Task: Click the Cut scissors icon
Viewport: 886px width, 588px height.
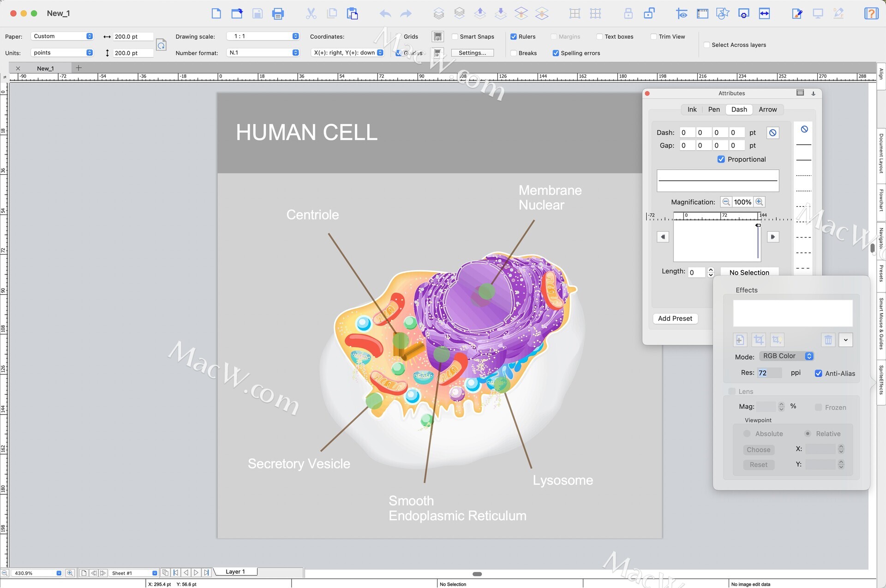Action: coord(311,14)
